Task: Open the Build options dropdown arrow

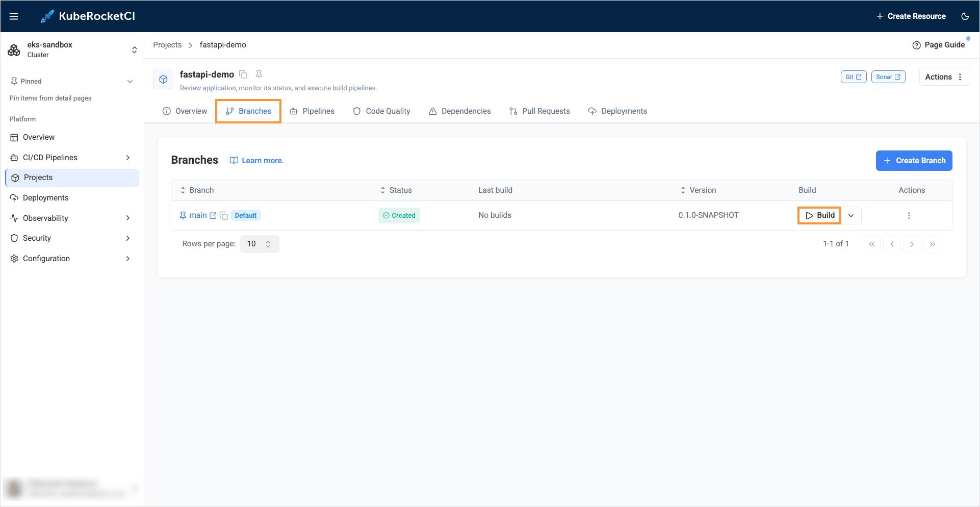Action: (851, 216)
